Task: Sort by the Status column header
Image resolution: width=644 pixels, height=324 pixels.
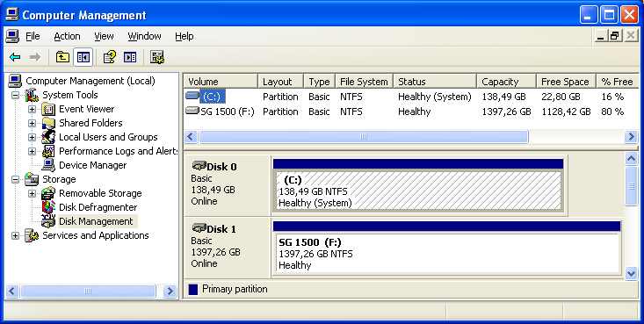Action: [435, 82]
